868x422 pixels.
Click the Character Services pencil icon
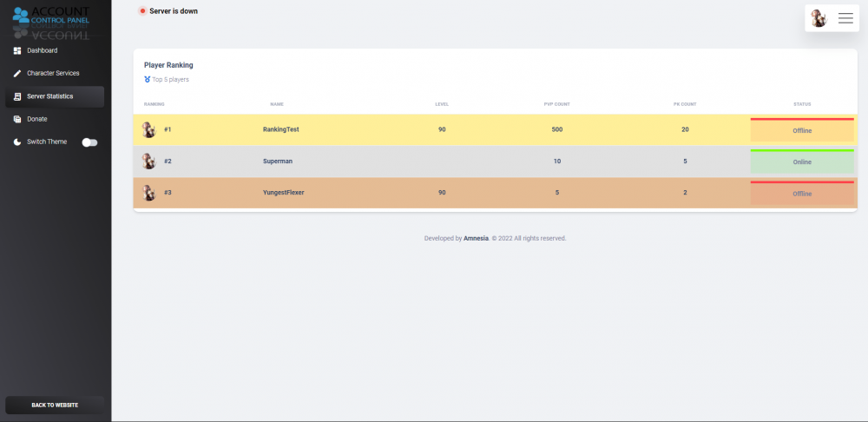click(17, 73)
